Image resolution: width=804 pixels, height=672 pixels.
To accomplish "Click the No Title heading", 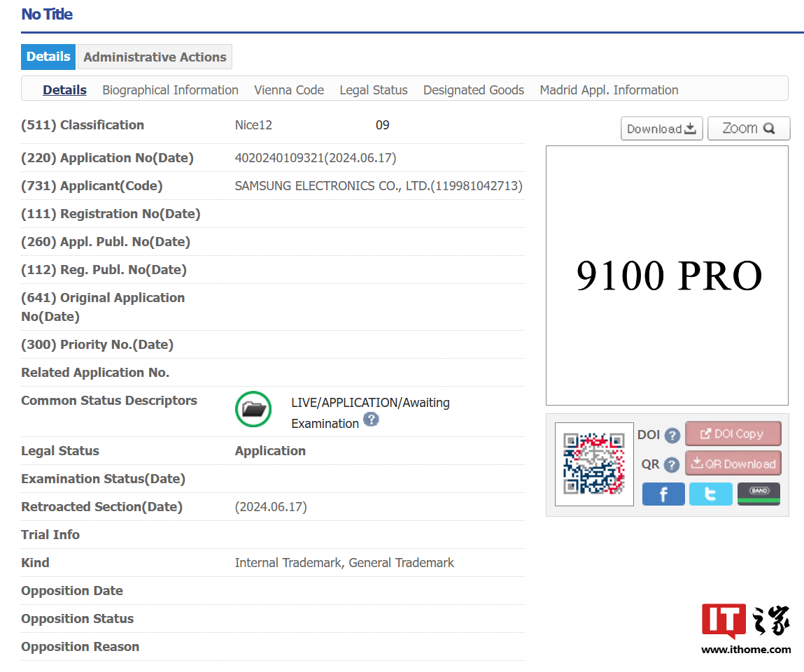I will tap(47, 15).
